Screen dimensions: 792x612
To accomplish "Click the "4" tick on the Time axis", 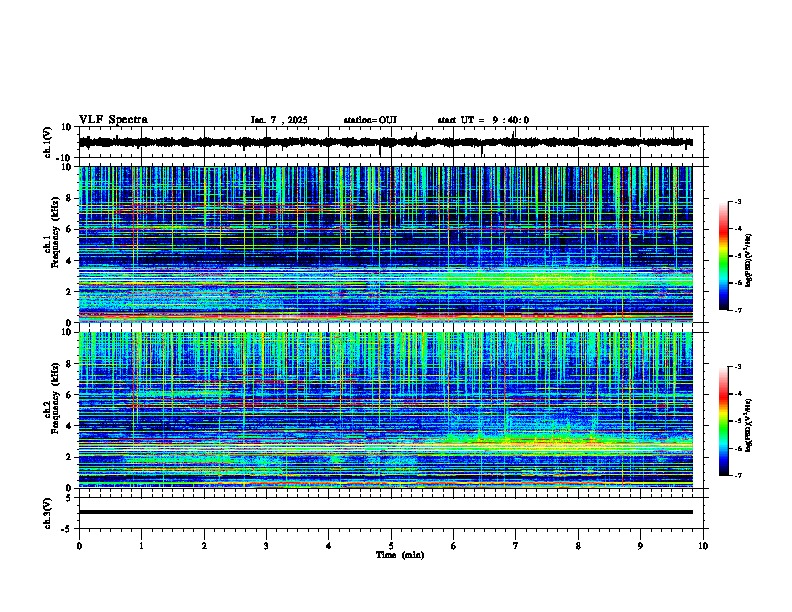I will [329, 546].
